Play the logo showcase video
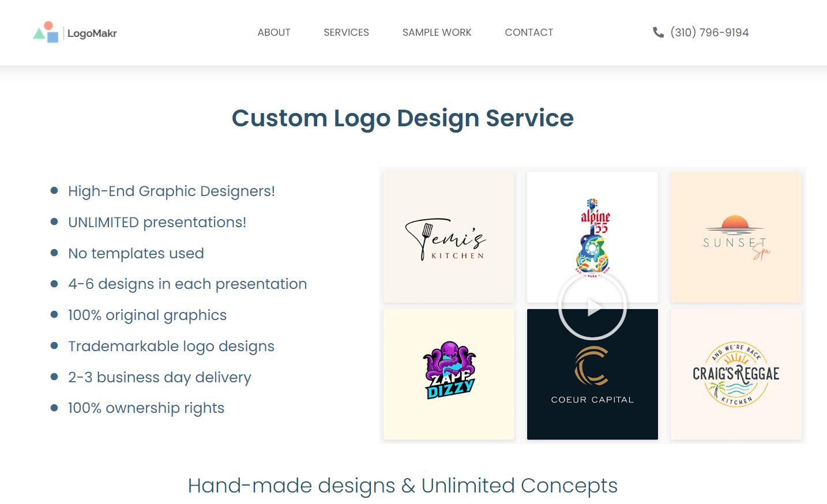The image size is (827, 504). tap(592, 306)
